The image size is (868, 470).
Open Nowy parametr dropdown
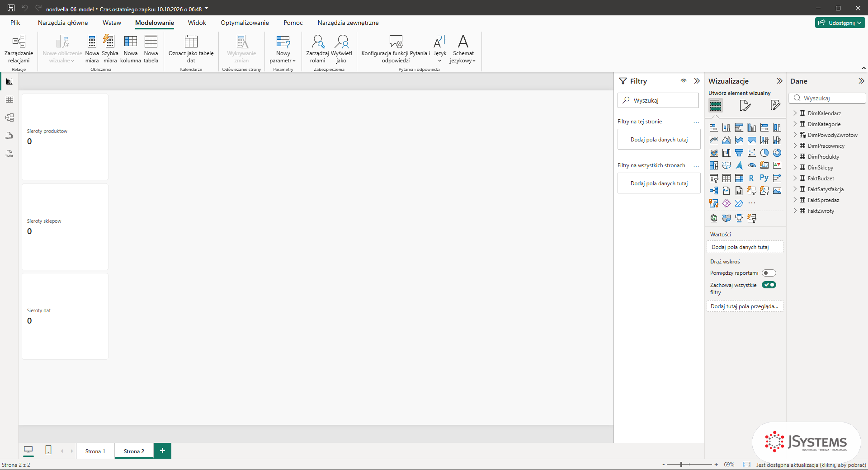click(x=283, y=49)
